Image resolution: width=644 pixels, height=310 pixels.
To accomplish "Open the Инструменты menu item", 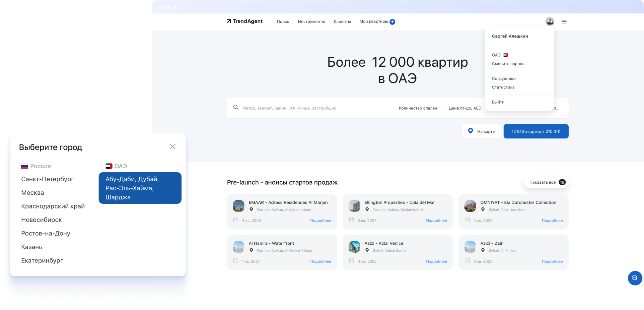I will [x=311, y=21].
